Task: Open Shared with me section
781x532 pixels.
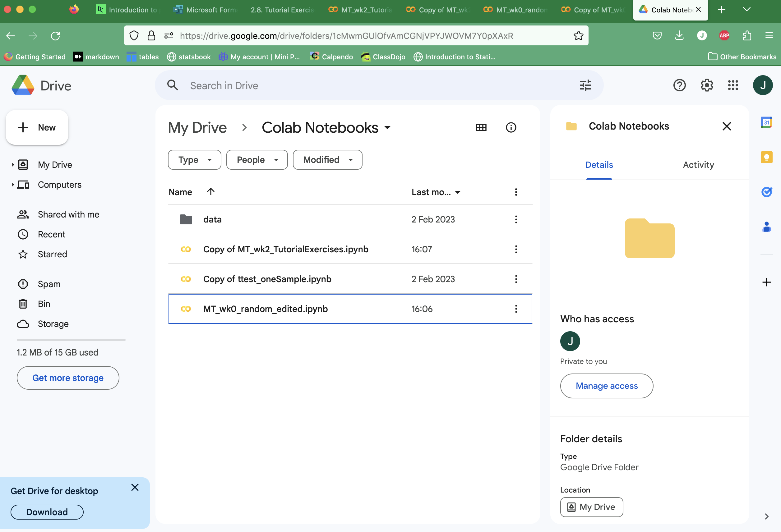Action: tap(68, 214)
